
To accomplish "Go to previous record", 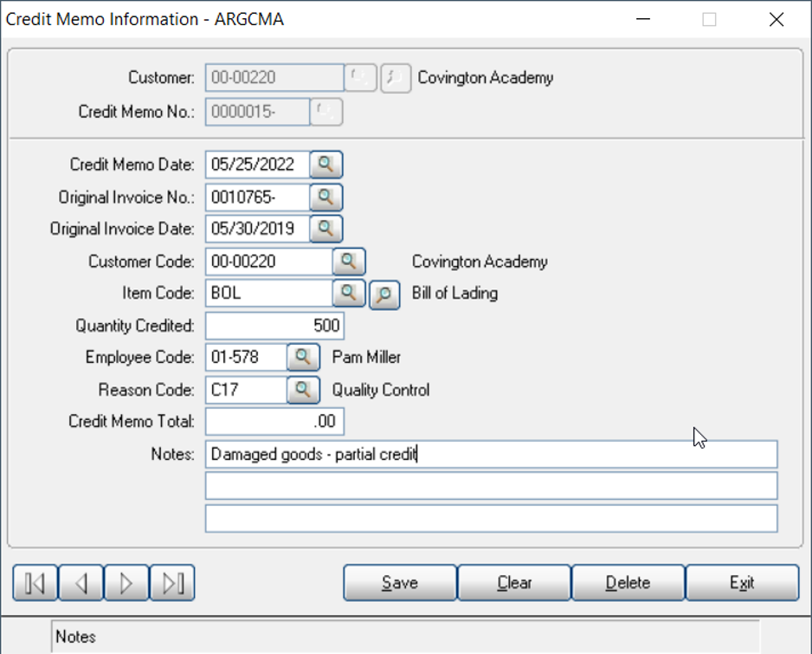I will (81, 583).
